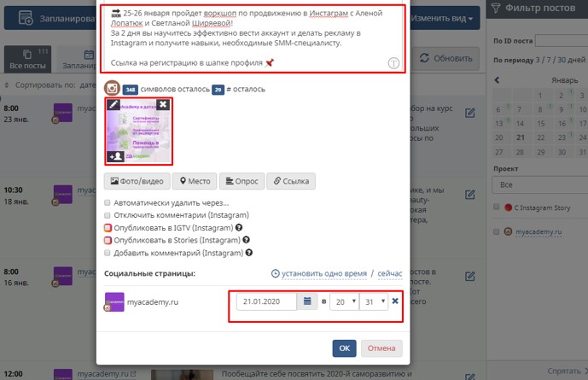The image size is (588, 380).
Task: Open help for Publish to IGTV
Action: point(239,227)
